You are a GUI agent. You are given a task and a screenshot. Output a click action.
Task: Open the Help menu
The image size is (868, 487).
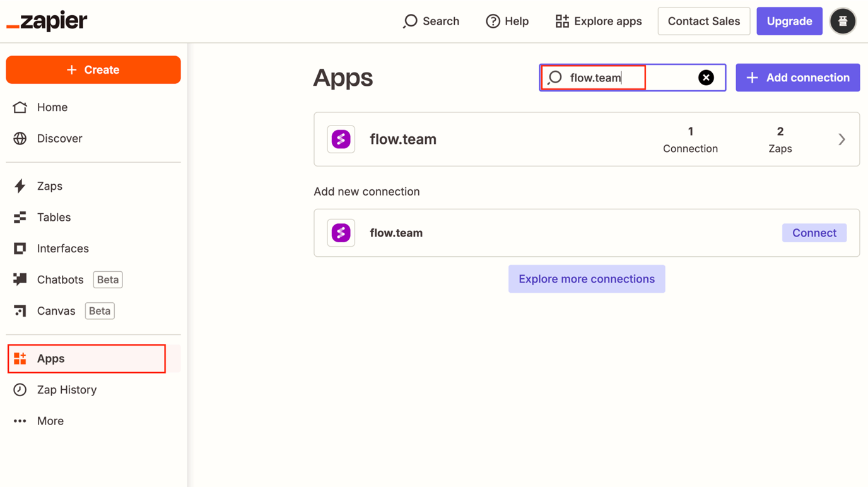tap(507, 21)
